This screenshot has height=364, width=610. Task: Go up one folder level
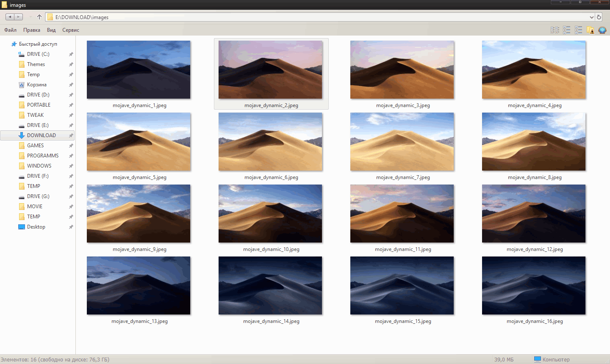(x=39, y=17)
